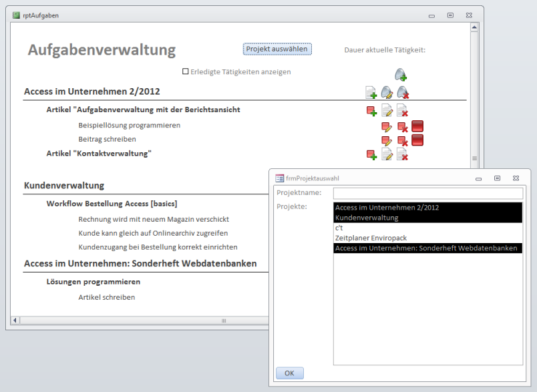Click the Projekt auswählen button

coord(277,49)
